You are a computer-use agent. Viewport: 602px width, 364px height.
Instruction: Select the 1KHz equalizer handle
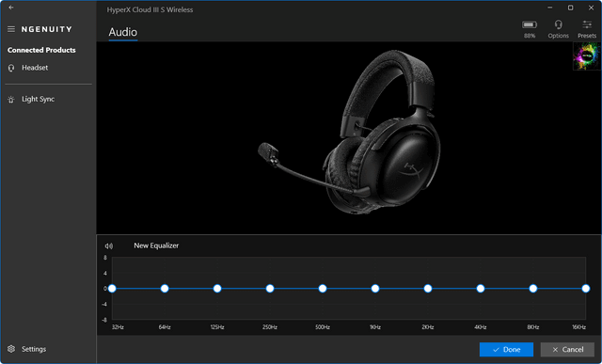tap(375, 289)
